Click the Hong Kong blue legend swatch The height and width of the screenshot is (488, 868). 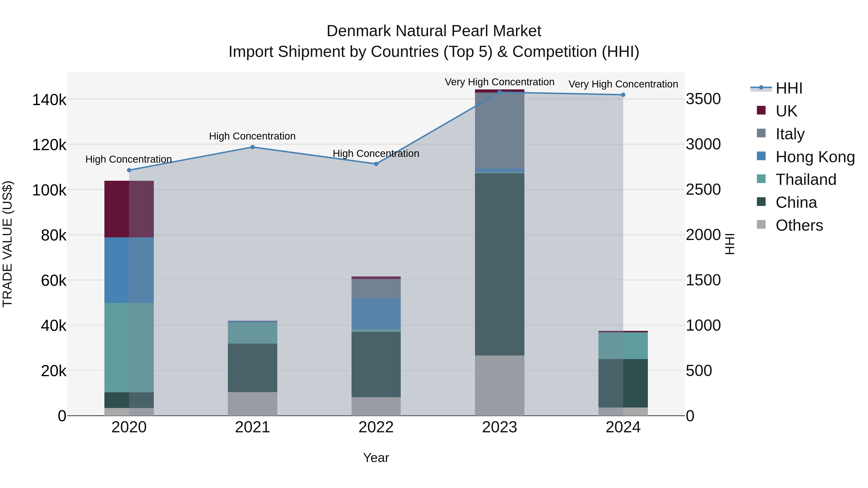[x=761, y=156]
